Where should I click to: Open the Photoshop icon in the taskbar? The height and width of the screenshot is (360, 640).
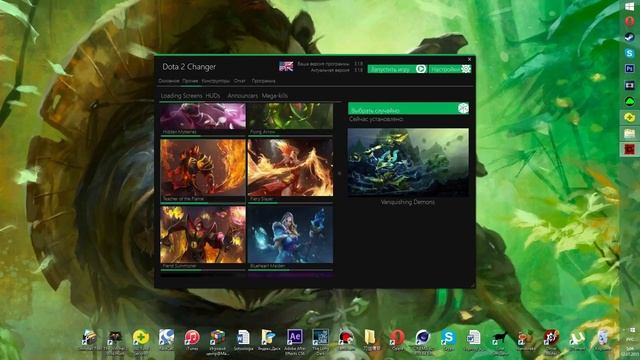629,69
